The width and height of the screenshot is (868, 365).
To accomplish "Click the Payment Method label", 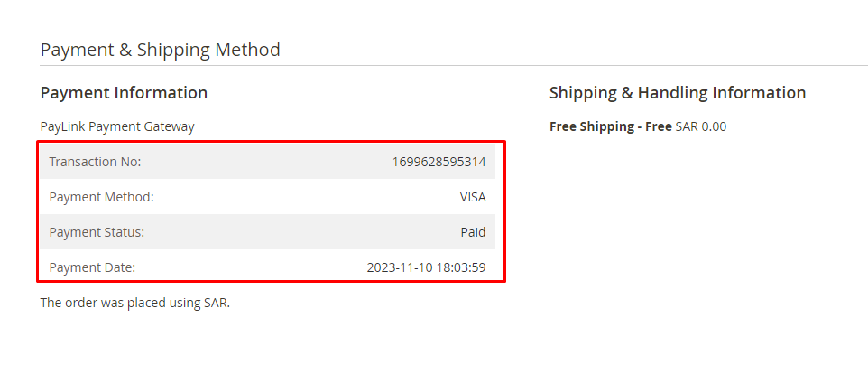I will point(101,197).
